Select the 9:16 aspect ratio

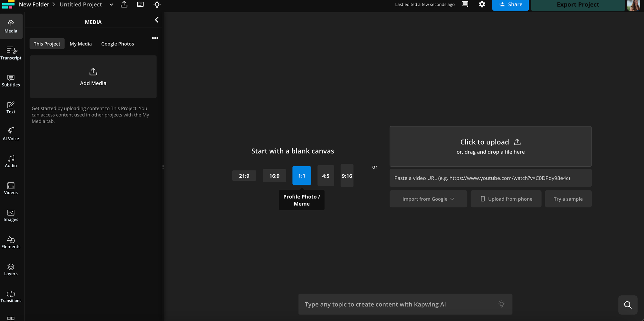(347, 176)
